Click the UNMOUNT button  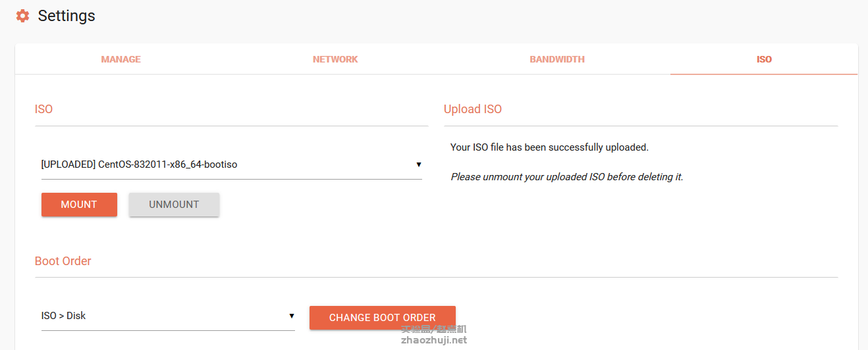tap(174, 205)
